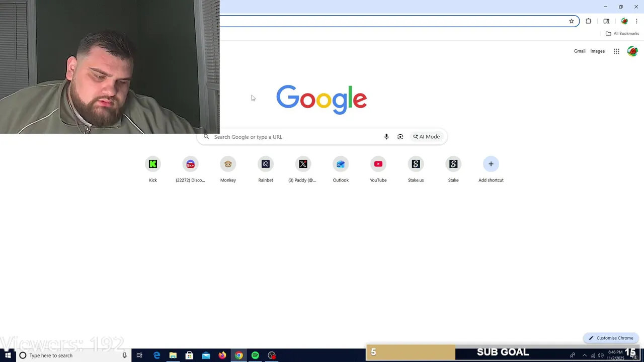This screenshot has width=644, height=362.
Task: Bookmark this page with star icon
Action: (572, 21)
